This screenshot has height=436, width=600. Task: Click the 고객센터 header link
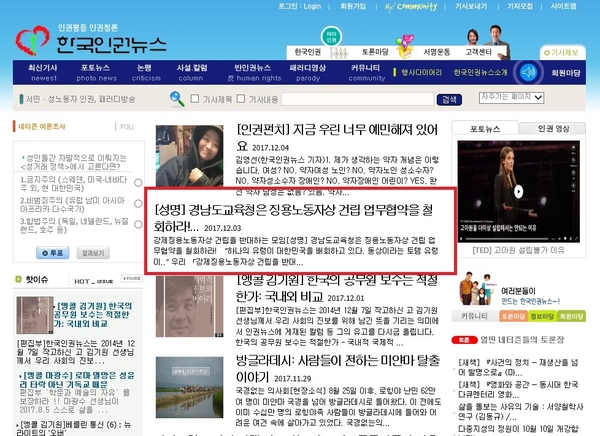pyautogui.click(x=478, y=52)
